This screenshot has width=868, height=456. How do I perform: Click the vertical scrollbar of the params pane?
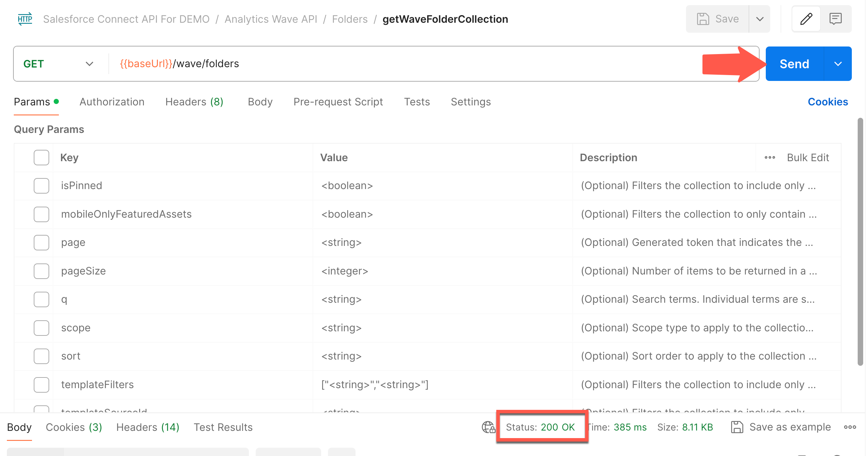pos(860,242)
